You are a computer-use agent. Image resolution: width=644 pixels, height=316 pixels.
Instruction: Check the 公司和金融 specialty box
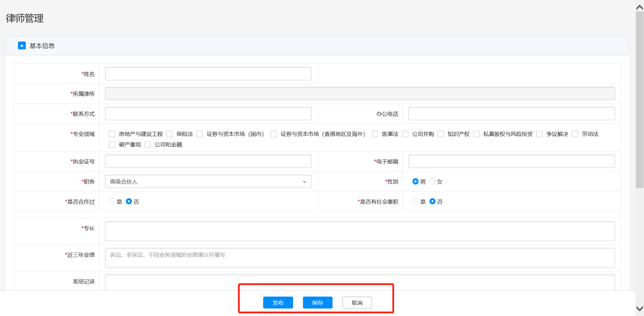(148, 145)
